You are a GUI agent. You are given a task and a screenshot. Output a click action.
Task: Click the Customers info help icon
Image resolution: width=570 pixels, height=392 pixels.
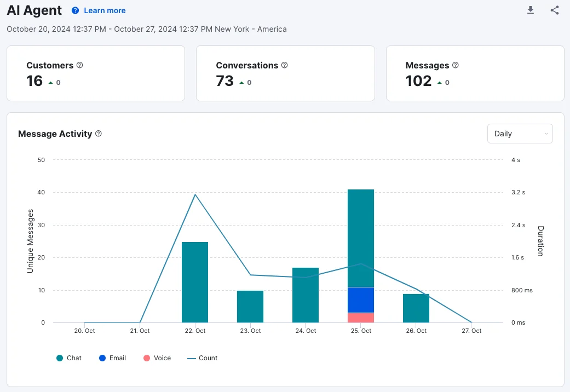[79, 65]
